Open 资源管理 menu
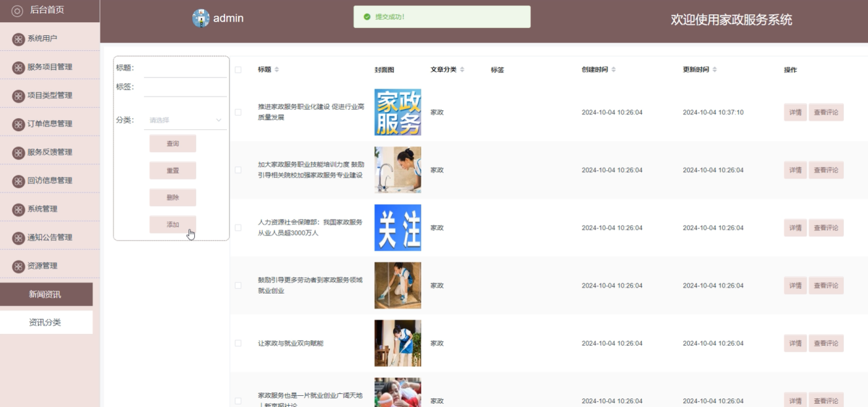The height and width of the screenshot is (407, 868). click(50, 266)
